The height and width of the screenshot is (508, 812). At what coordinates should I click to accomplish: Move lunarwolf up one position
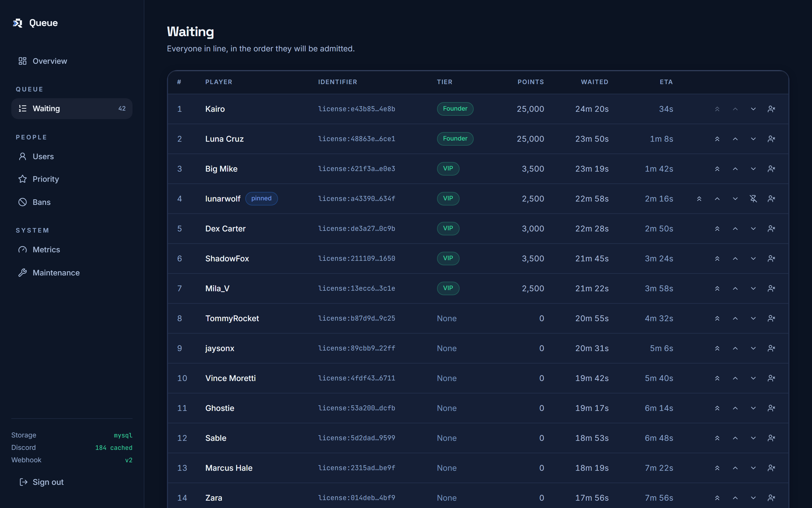pos(717,199)
